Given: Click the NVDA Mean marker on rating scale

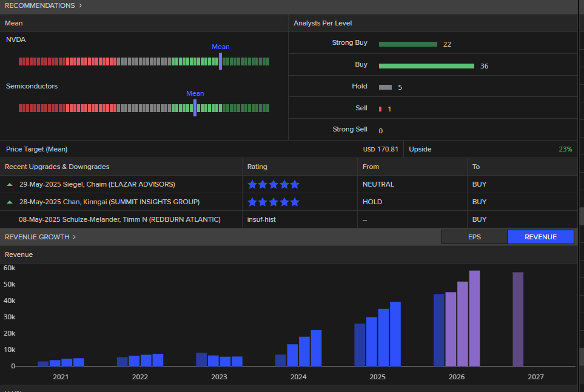Looking at the screenshot, I should click(220, 61).
